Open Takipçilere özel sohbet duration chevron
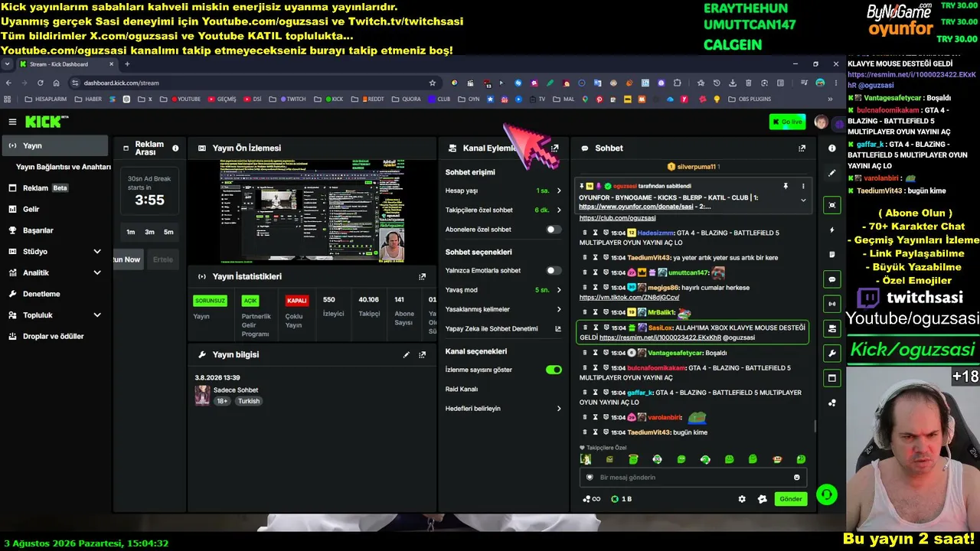This screenshot has width=980, height=551. tap(559, 210)
